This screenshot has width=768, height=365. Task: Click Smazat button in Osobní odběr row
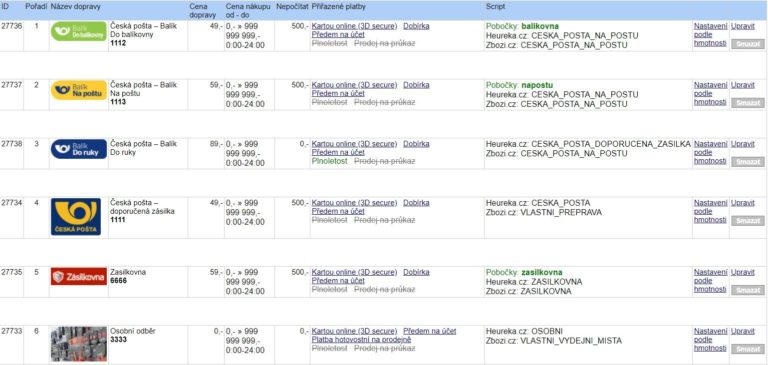click(x=747, y=349)
